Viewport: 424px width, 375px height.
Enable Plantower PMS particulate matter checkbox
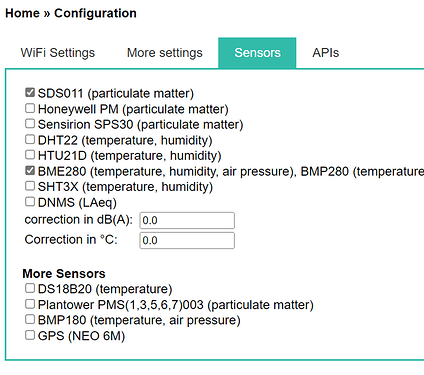click(30, 304)
